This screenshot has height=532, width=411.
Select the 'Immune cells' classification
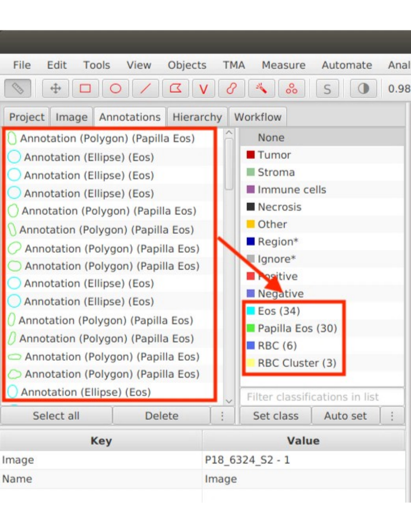[322, 189]
